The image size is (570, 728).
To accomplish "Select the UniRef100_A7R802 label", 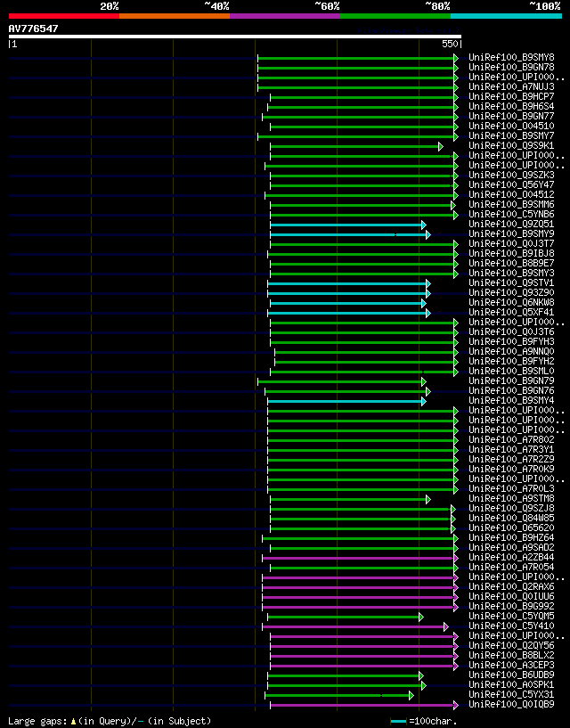I will pyautogui.click(x=511, y=439).
